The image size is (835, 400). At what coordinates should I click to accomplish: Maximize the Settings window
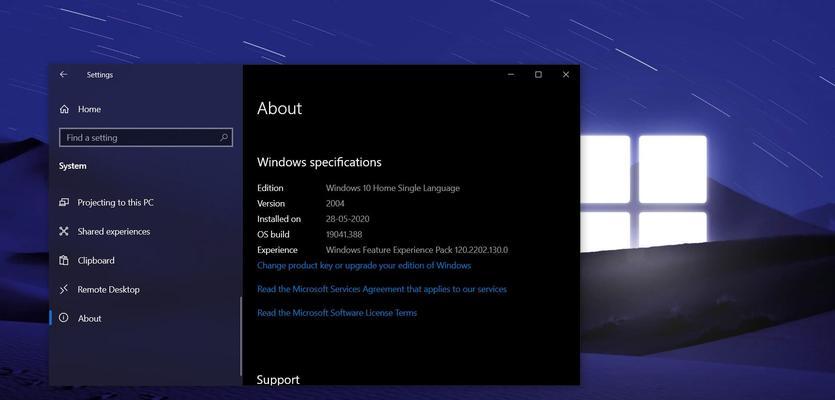[x=538, y=75]
